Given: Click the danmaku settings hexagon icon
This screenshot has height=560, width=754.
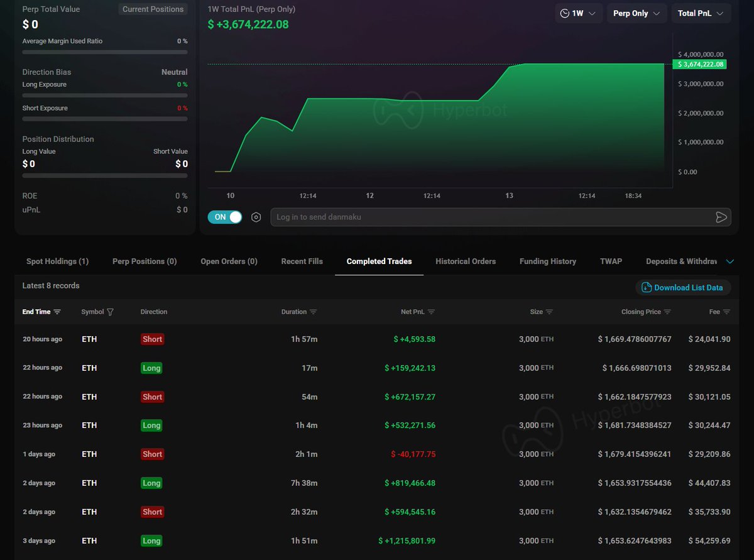Looking at the screenshot, I should (256, 217).
